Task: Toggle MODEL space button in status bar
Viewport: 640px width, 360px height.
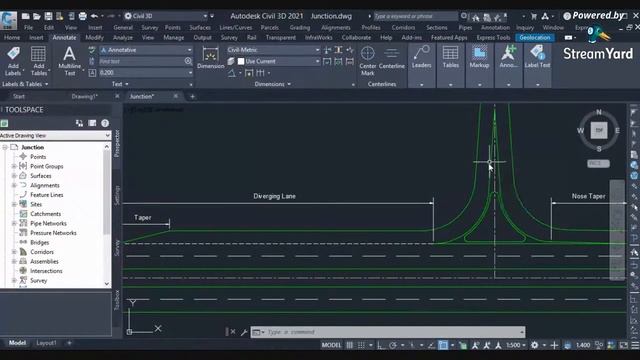Action: (x=331, y=345)
